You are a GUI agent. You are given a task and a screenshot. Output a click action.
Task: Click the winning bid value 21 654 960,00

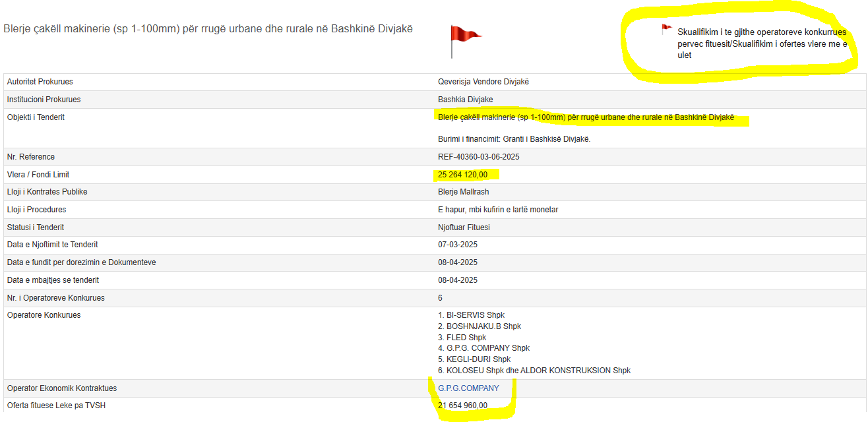[462, 406]
